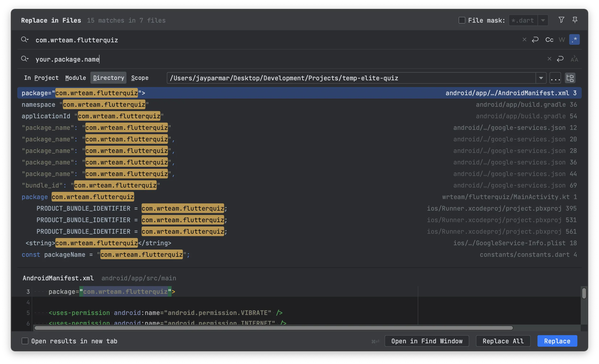Click the Replace All button
599x364 pixels.
click(503, 341)
